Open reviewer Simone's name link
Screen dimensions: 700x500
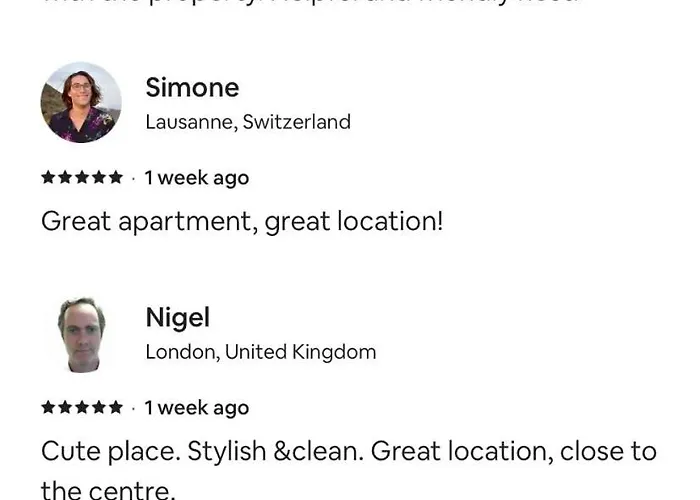tap(192, 88)
